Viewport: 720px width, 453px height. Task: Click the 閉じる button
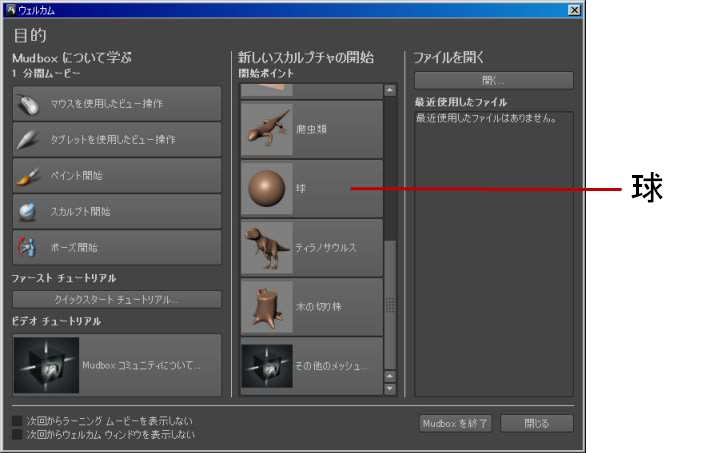point(537,423)
